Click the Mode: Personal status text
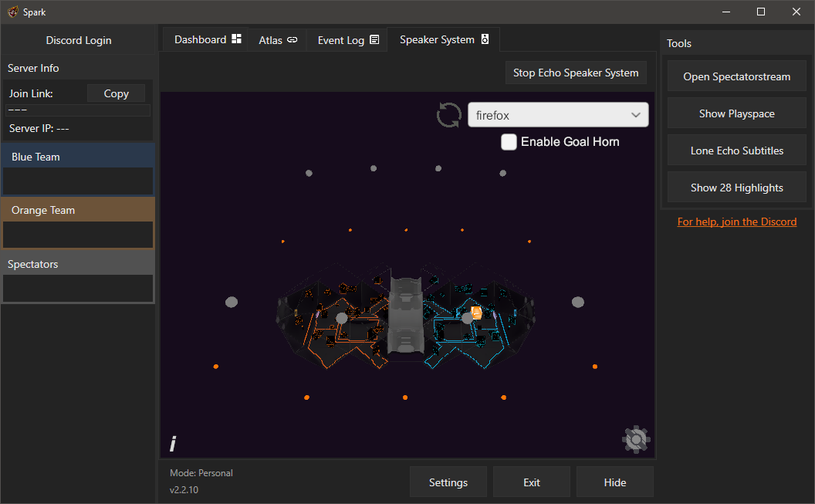 [x=201, y=473]
